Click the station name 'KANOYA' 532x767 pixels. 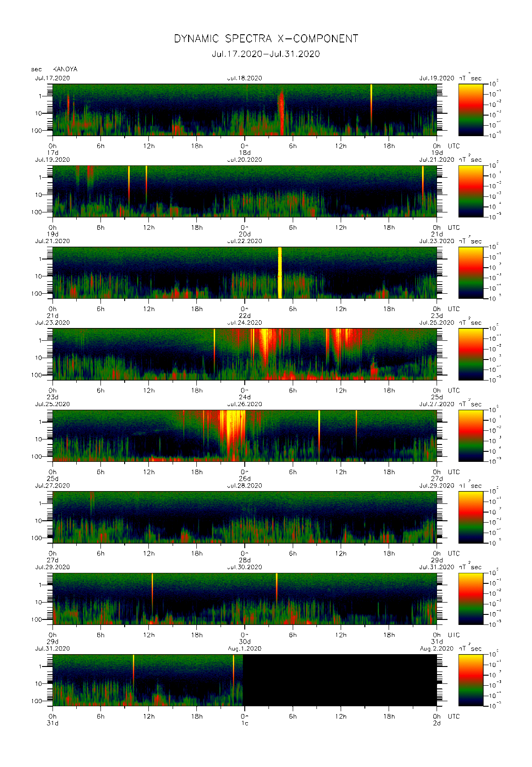pyautogui.click(x=65, y=69)
